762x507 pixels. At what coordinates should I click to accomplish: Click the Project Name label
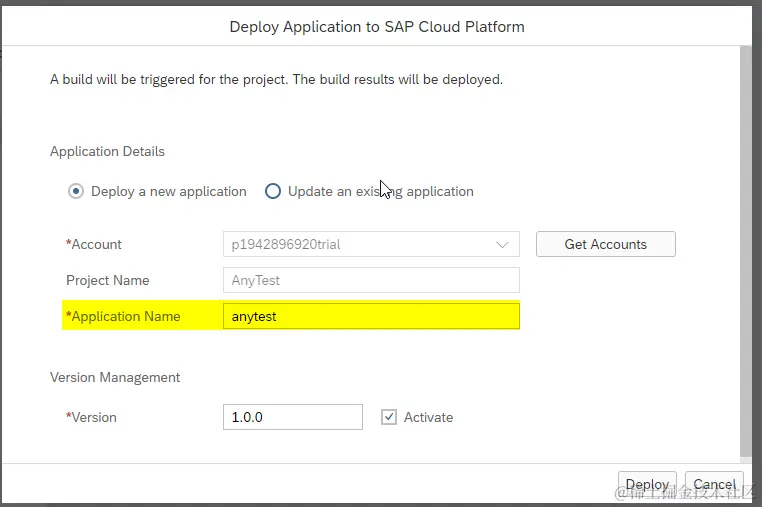coord(108,280)
